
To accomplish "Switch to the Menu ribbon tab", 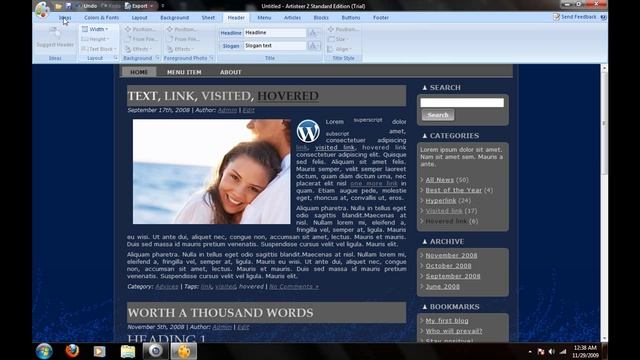I will pyautogui.click(x=264, y=18).
